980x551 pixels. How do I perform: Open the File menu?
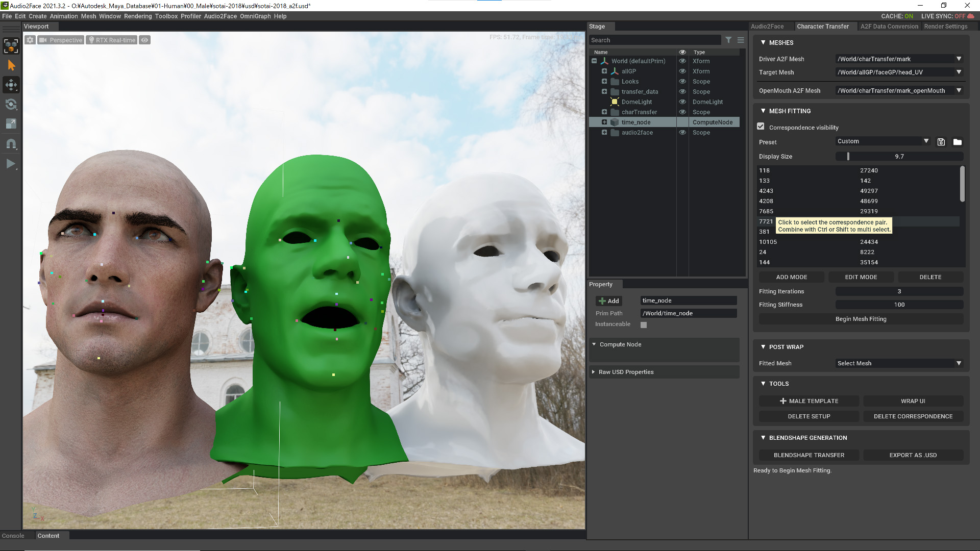click(7, 16)
